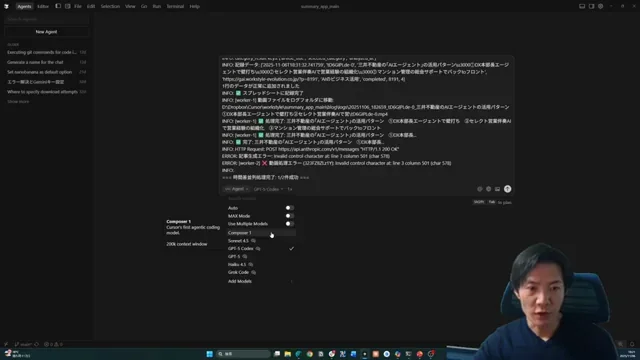Click the New Agent button
The image size is (640, 360).
[47, 31]
